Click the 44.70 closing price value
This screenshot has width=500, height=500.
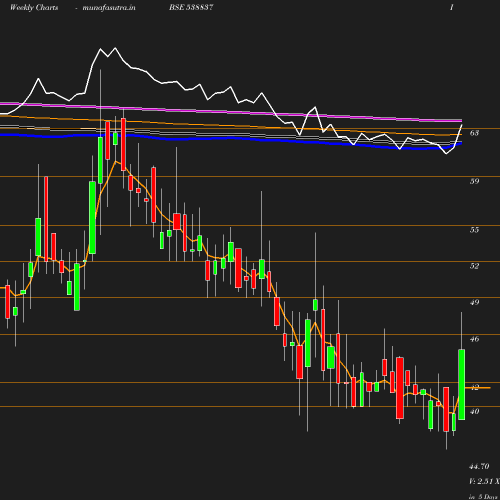pyautogui.click(x=479, y=466)
